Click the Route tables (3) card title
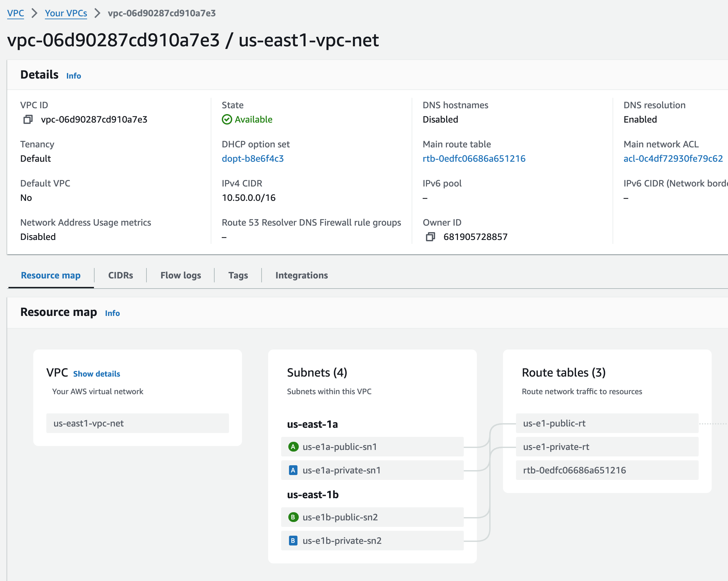Screen dimensions: 728x581 coord(564,373)
